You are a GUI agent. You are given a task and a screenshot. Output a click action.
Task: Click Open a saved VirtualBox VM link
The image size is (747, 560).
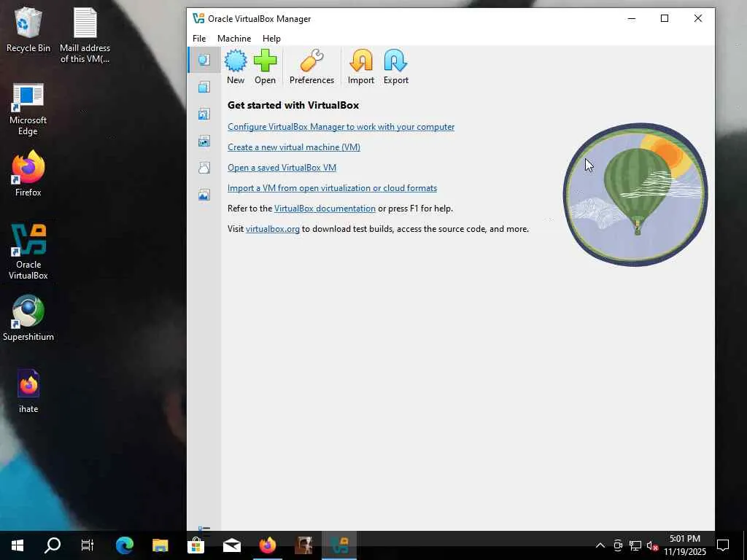click(282, 168)
